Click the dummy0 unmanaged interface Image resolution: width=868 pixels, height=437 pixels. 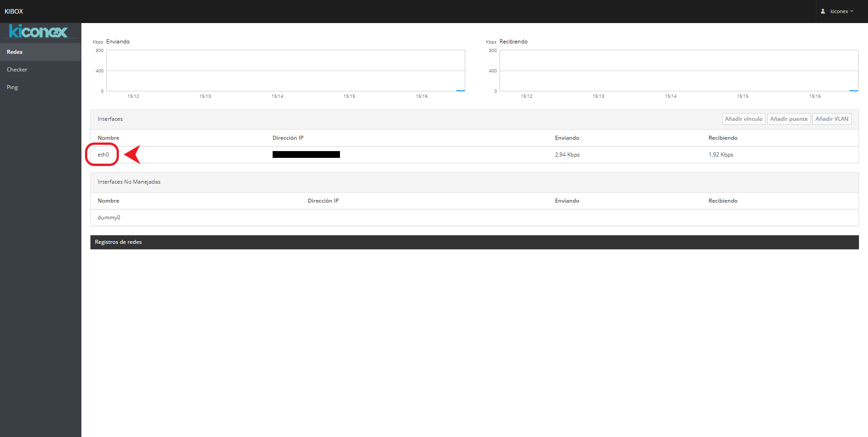109,218
